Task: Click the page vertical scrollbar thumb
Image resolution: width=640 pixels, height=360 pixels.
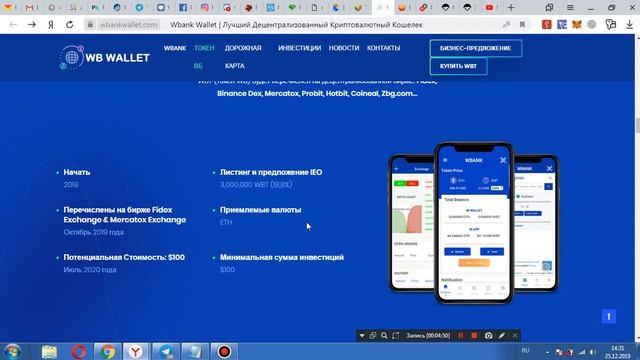Action: click(x=637, y=125)
